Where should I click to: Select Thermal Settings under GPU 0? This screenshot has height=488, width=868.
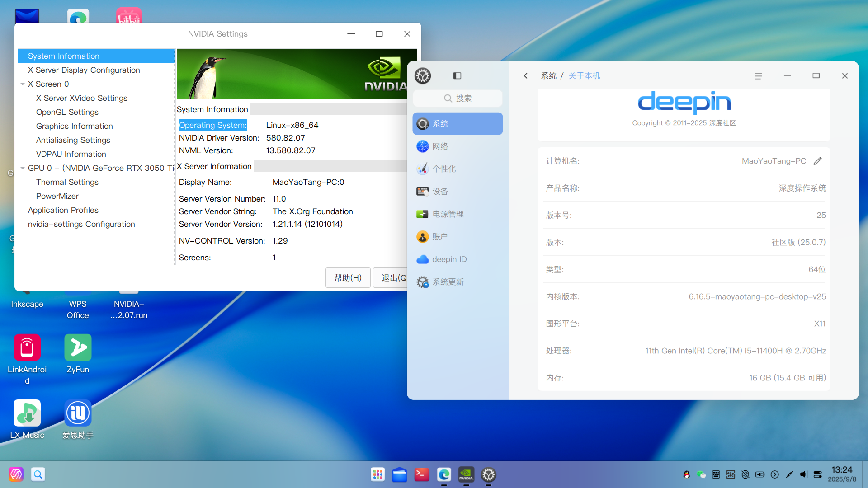coord(67,182)
